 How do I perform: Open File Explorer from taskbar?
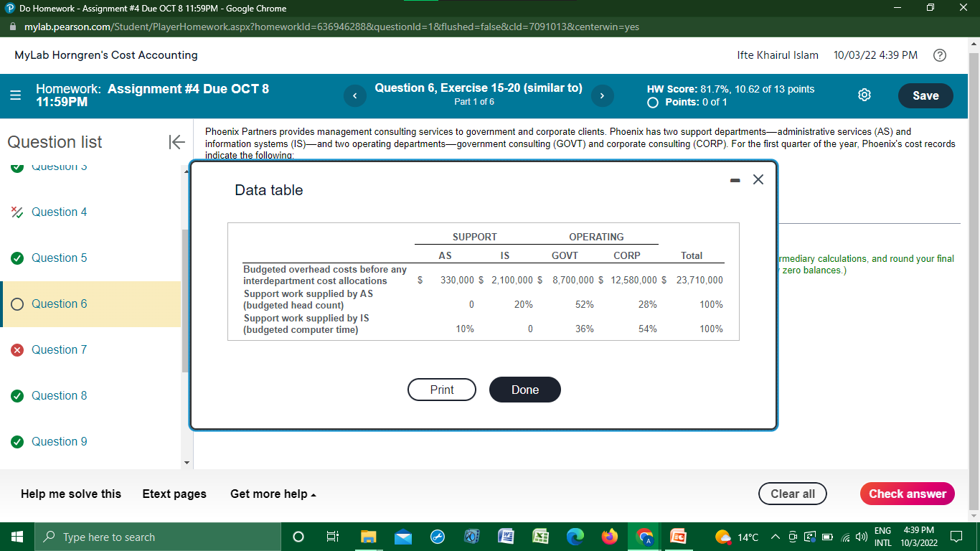click(x=368, y=537)
